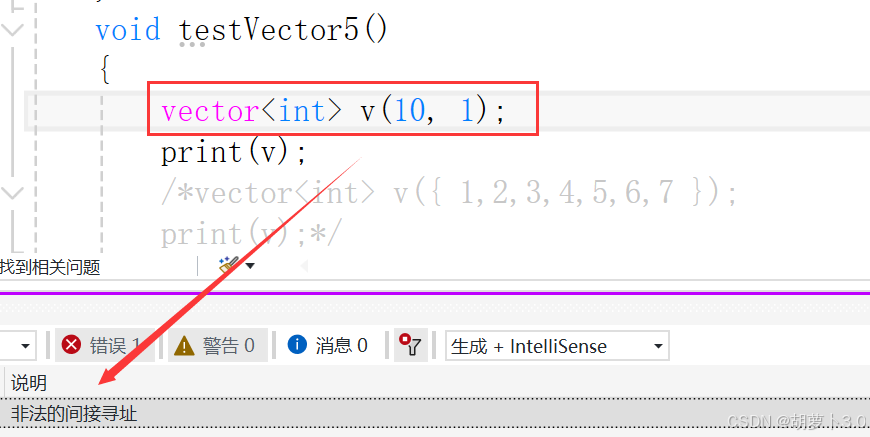Click the small left scroll arrow
870x437 pixels.
tap(304, 266)
